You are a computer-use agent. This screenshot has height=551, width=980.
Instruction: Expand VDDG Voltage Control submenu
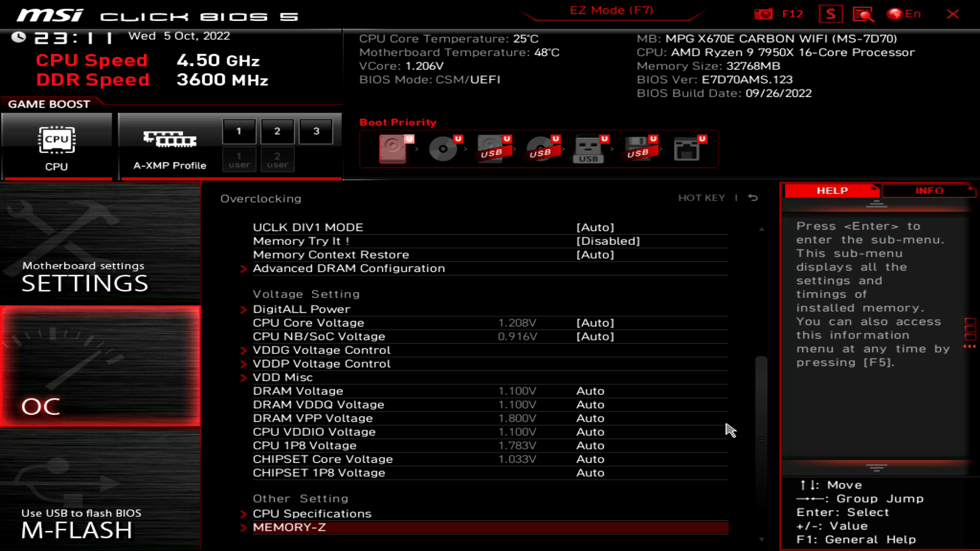322,350
